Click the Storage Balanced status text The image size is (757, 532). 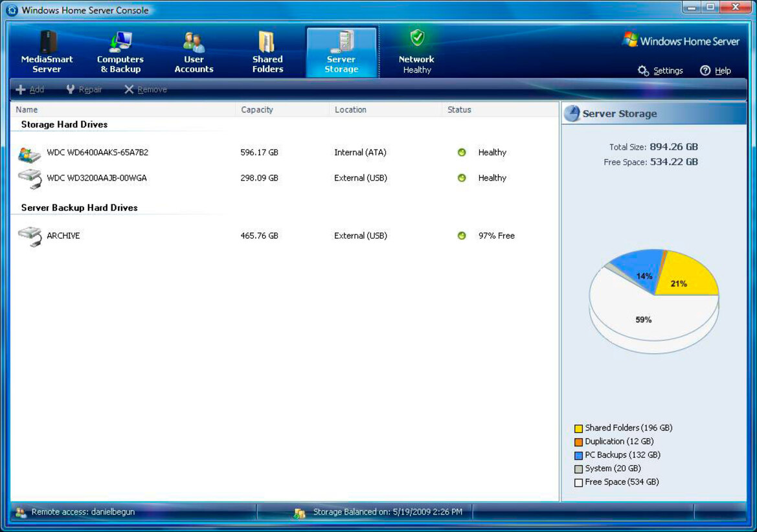(388, 512)
